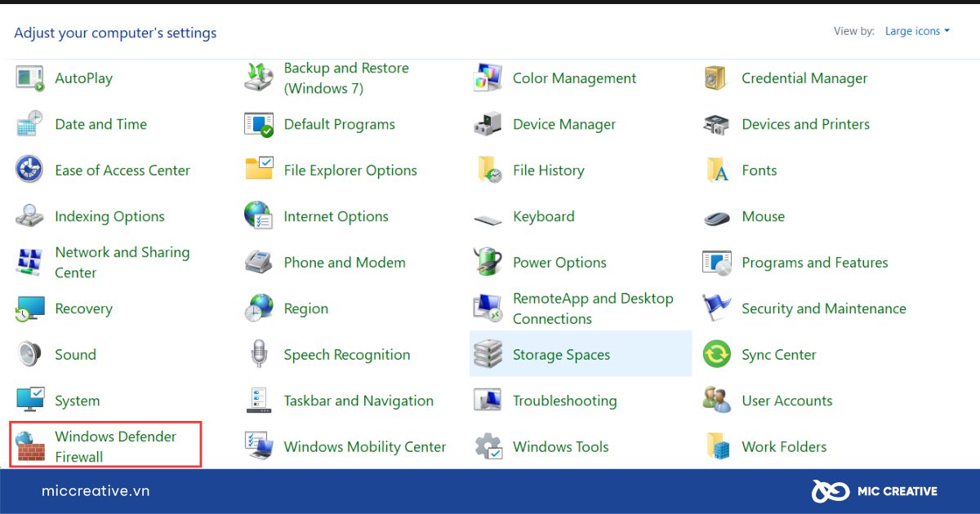980x514 pixels.
Task: Open the Windows Defender Firewall link
Action: 115,446
